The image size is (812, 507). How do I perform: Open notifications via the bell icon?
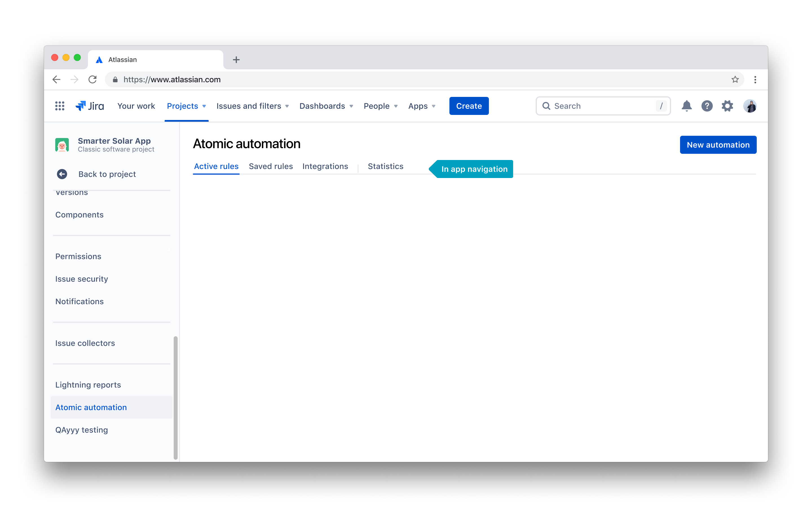687,106
